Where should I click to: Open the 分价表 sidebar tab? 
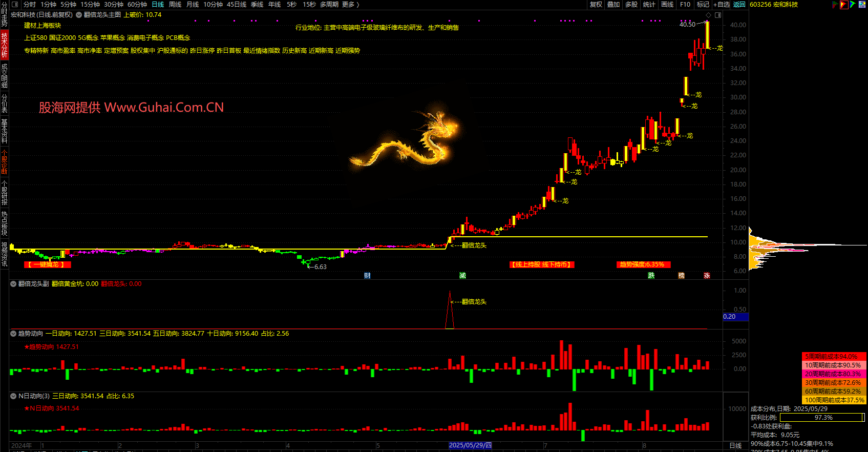pos(4,103)
